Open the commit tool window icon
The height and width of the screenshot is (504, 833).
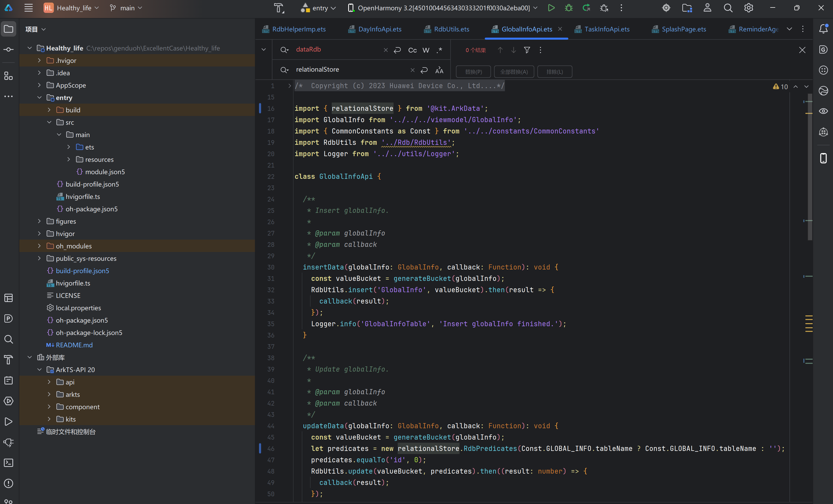9,50
